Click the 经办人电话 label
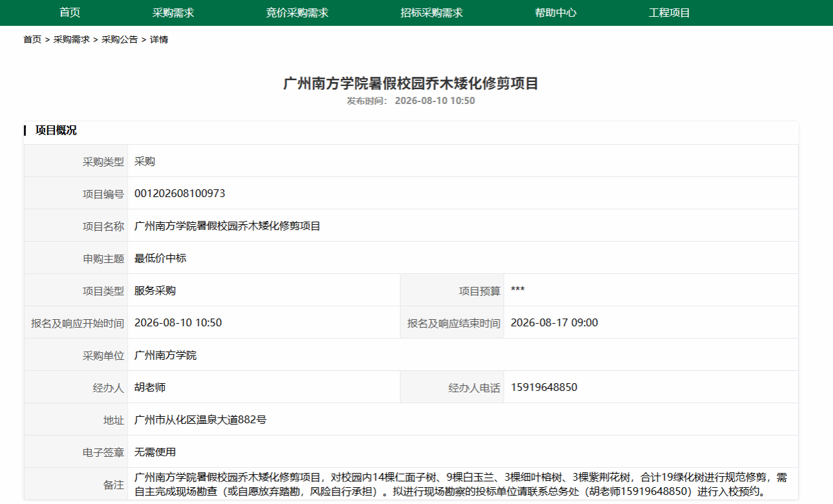Viewport: 833px width, 504px height. click(475, 388)
